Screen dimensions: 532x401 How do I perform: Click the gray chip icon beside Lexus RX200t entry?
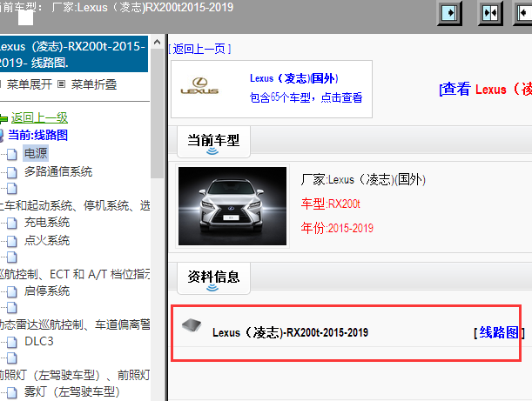point(192,325)
